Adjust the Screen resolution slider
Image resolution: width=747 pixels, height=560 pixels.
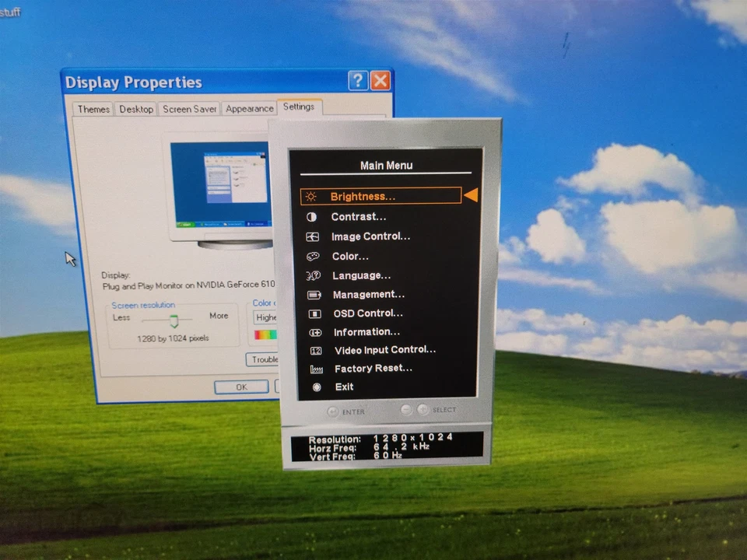(x=173, y=319)
